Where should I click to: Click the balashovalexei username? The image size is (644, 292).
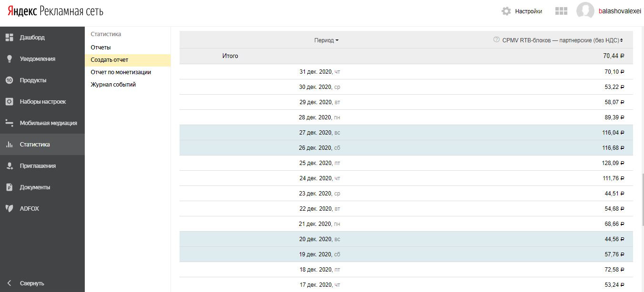(x=620, y=11)
